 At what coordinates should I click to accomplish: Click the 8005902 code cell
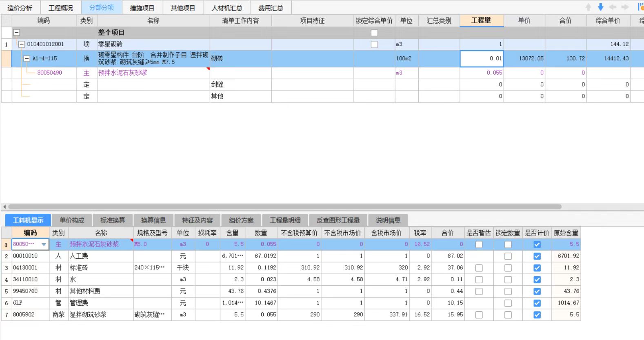coord(30,315)
